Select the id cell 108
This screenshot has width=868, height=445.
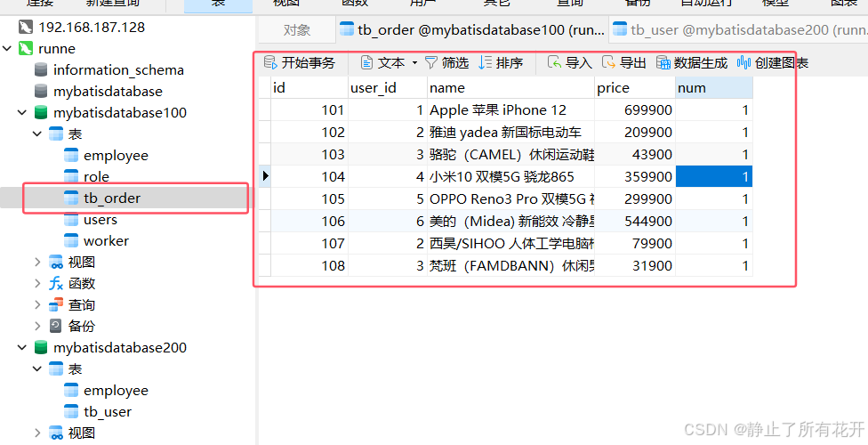pos(309,265)
